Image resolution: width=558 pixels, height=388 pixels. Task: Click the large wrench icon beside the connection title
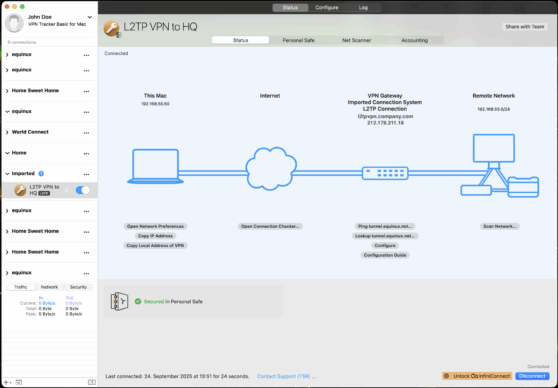click(111, 28)
